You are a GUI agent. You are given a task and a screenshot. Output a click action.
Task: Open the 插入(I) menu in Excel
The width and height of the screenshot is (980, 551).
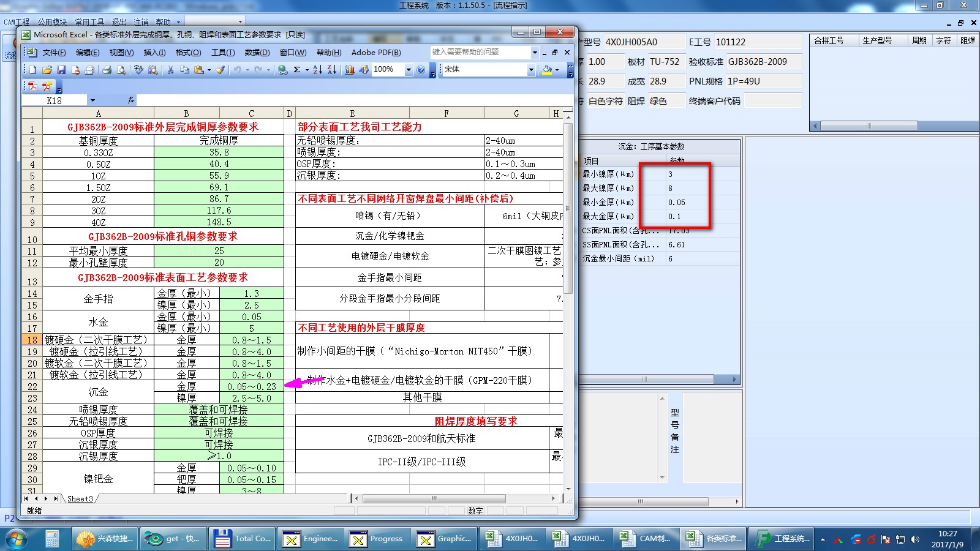(x=154, y=53)
